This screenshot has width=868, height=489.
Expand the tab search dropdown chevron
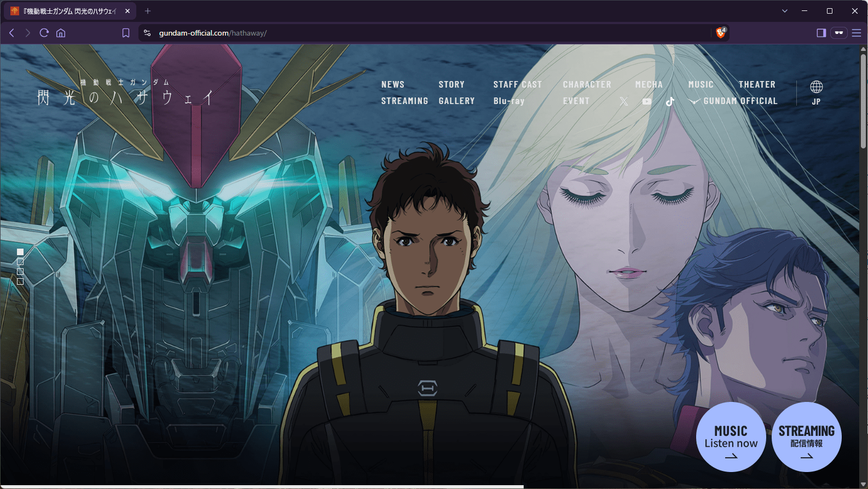(x=785, y=11)
